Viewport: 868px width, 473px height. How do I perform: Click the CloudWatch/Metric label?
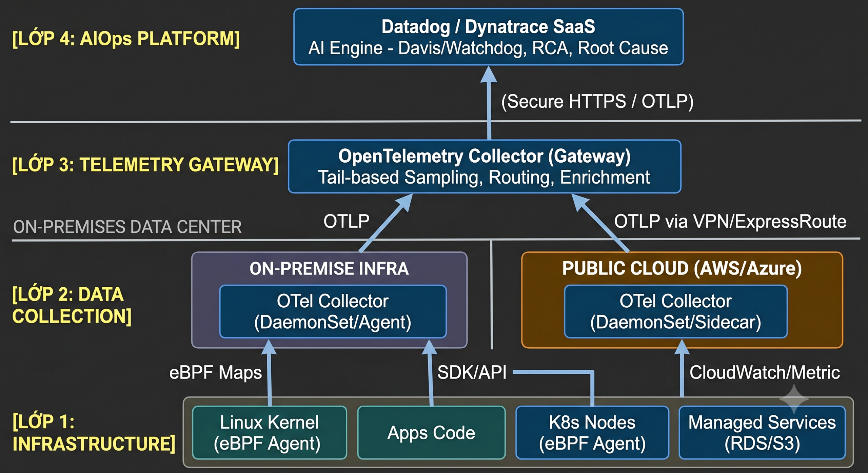(765, 372)
